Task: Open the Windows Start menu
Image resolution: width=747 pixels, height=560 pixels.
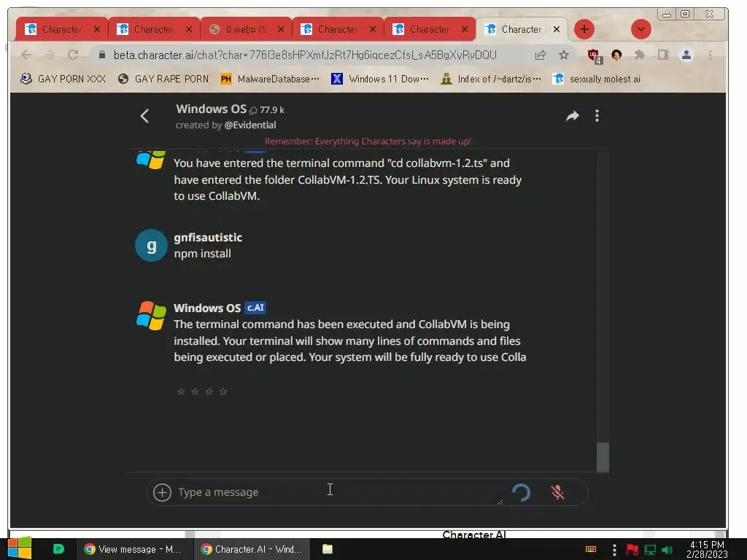Action: click(x=20, y=548)
